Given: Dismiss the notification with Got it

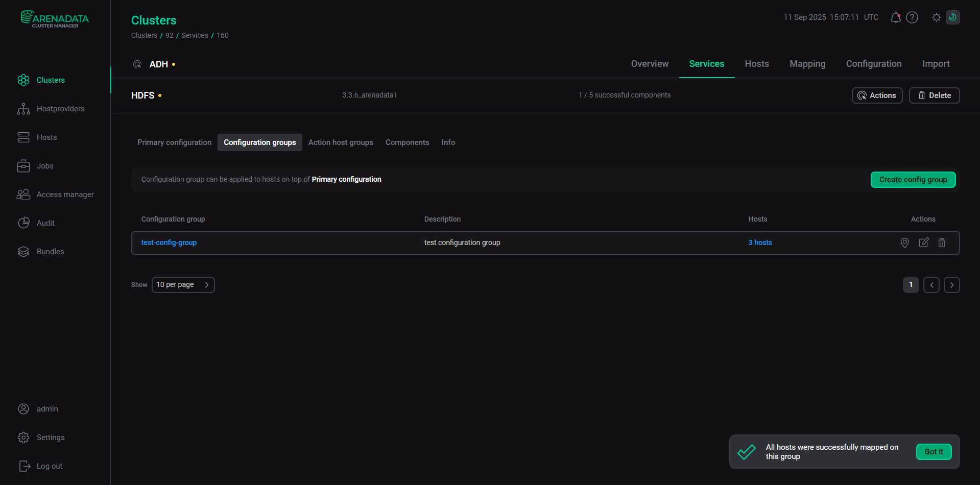Looking at the screenshot, I should tap(933, 452).
